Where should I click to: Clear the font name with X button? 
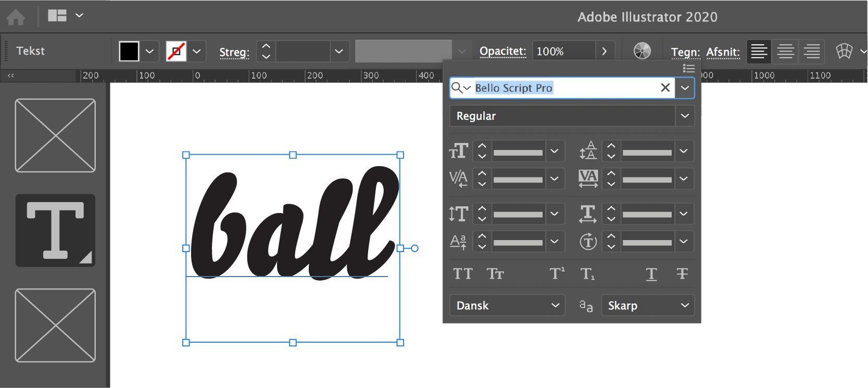click(665, 87)
